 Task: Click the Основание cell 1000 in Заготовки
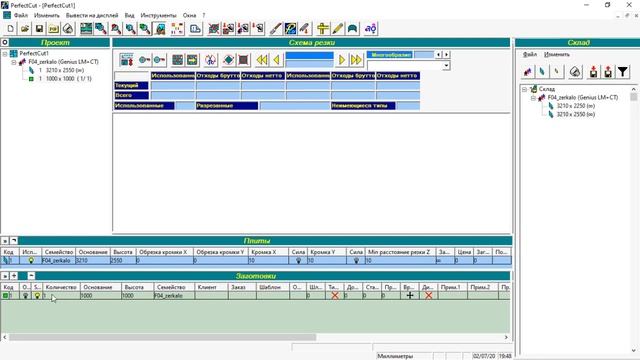point(100,296)
